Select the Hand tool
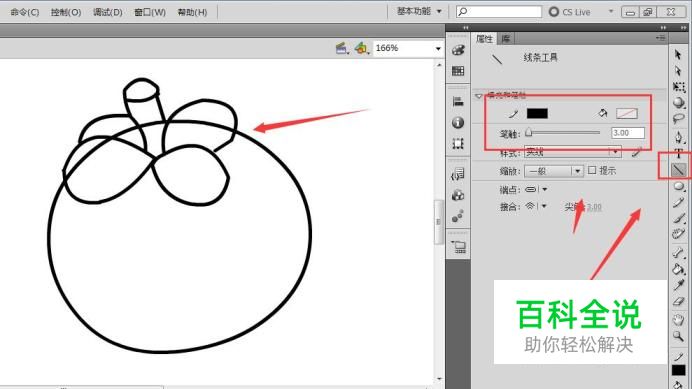Viewport: 692px width, 389px height. tap(679, 320)
